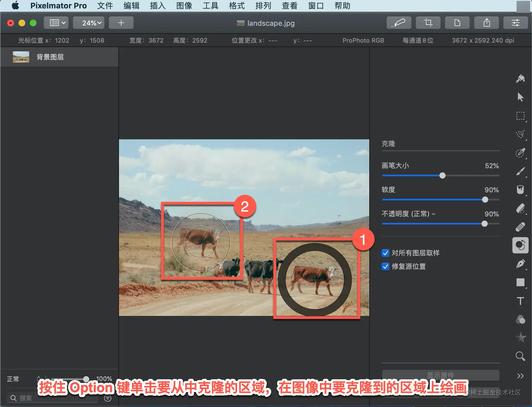The height and width of the screenshot is (407, 532).
Task: Select the Style paint-drip tool
Action: click(x=520, y=78)
